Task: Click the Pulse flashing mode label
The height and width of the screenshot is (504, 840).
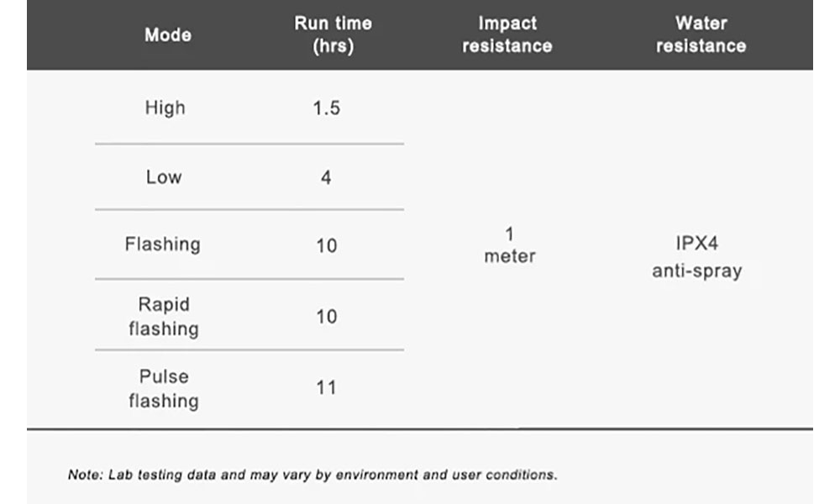Action: click(x=164, y=388)
